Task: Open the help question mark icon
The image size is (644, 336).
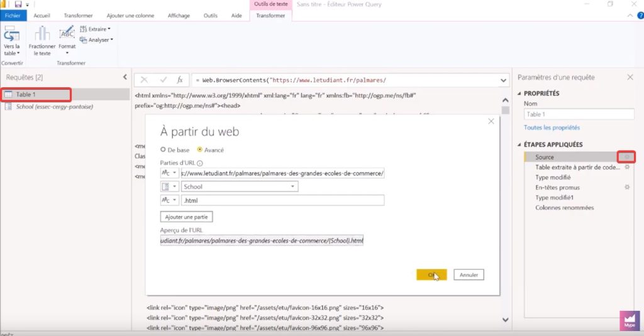Action: pos(640,16)
